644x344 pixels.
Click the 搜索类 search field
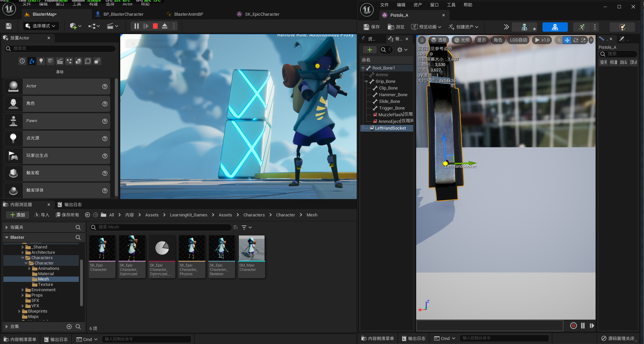60,48
